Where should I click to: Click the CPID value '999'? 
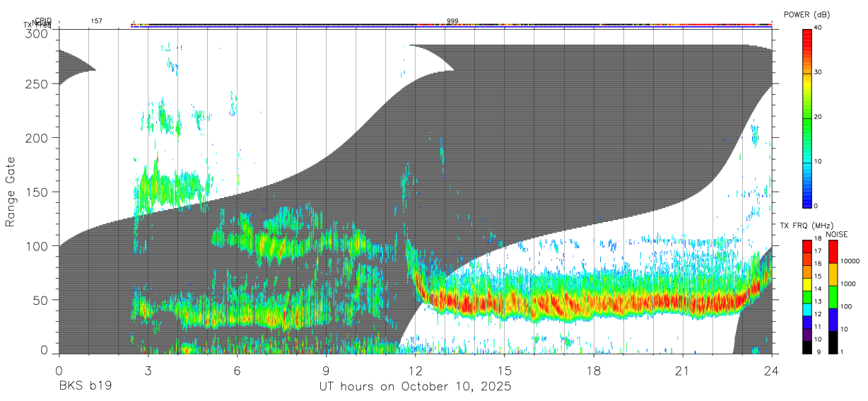click(452, 21)
